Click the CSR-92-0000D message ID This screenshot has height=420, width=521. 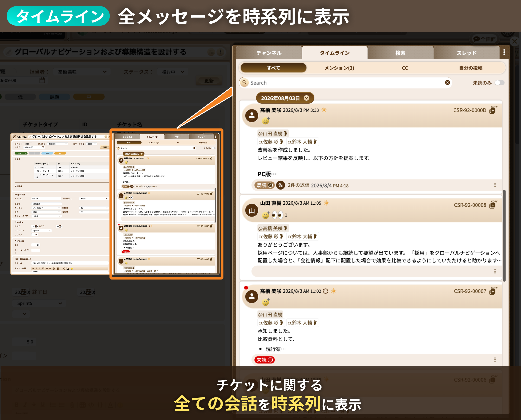[469, 110]
